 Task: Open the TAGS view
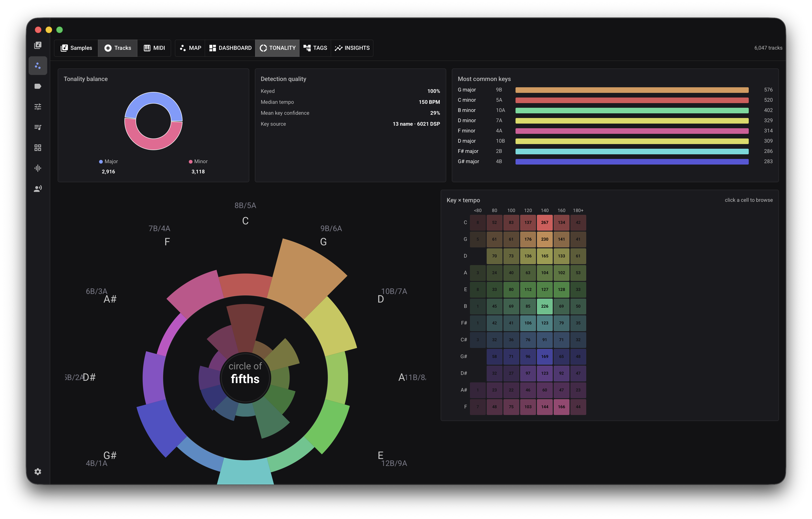315,48
